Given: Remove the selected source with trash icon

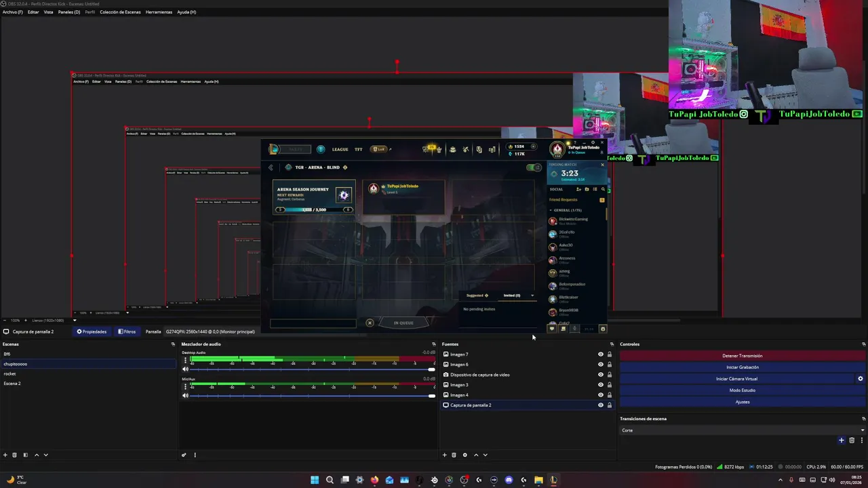Looking at the screenshot, I should 454,455.
